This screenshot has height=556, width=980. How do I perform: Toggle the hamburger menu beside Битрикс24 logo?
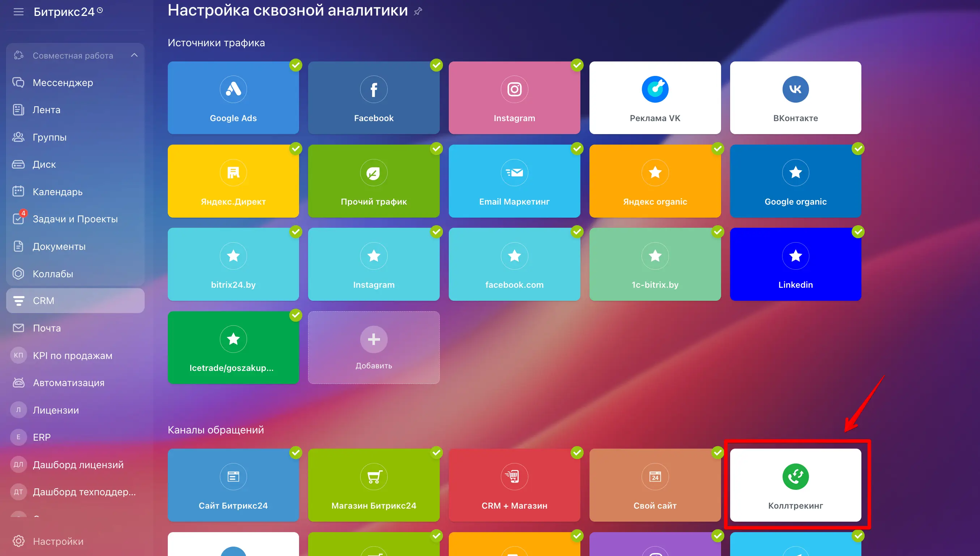(18, 12)
